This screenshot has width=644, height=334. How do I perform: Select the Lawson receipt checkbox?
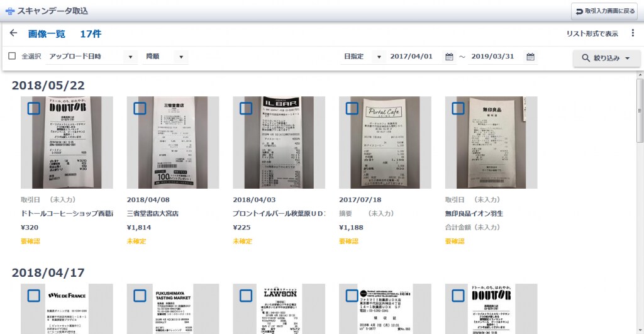click(x=246, y=296)
